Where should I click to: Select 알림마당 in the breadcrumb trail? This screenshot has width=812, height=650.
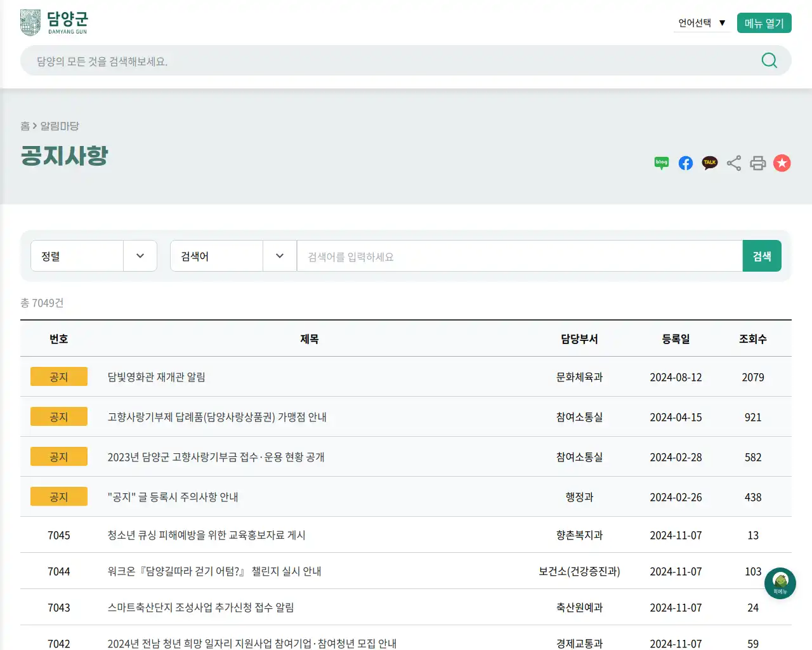coord(61,126)
